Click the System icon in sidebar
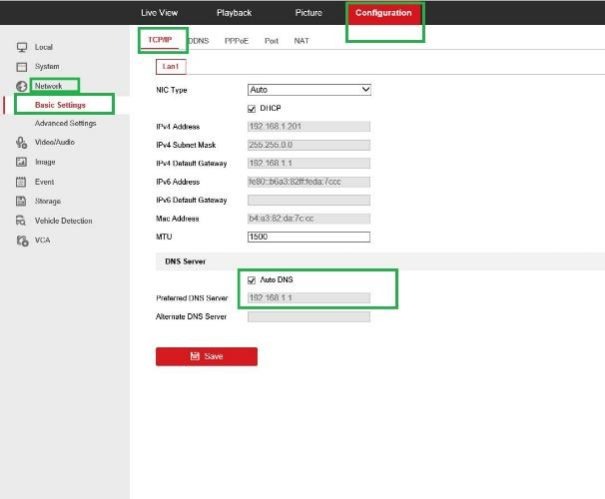This screenshot has width=605, height=499. (x=21, y=67)
